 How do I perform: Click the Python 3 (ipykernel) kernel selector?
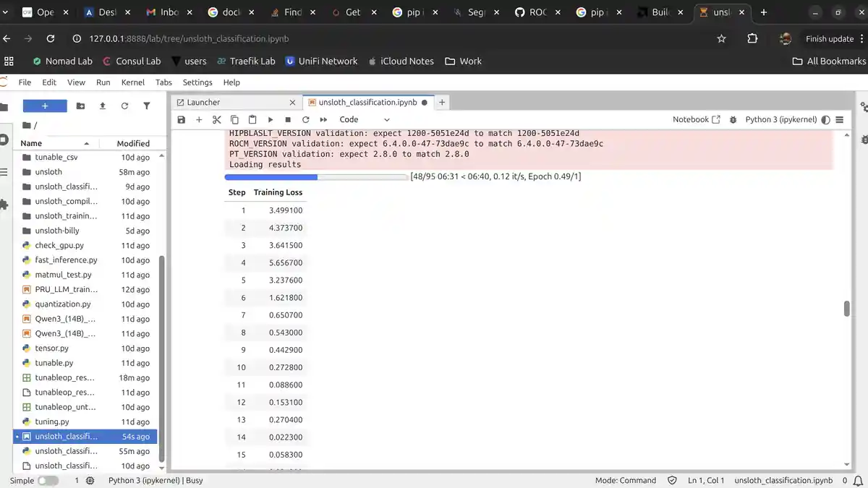(x=780, y=119)
